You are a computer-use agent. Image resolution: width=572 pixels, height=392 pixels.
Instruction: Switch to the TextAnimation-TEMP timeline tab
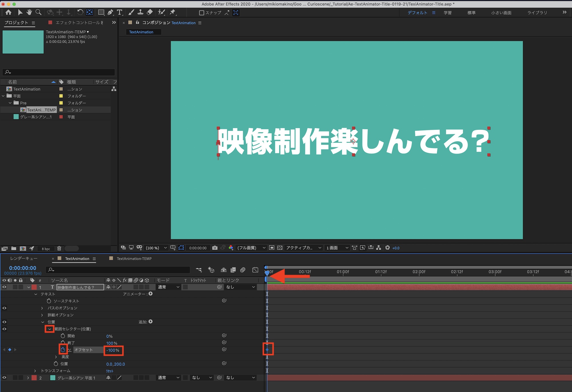(134, 258)
